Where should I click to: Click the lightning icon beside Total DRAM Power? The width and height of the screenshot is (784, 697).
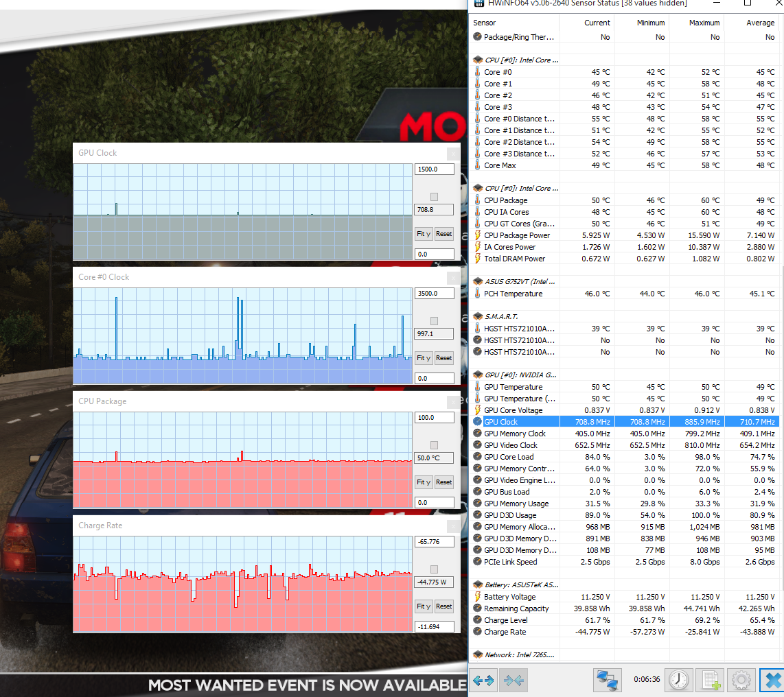point(478,259)
